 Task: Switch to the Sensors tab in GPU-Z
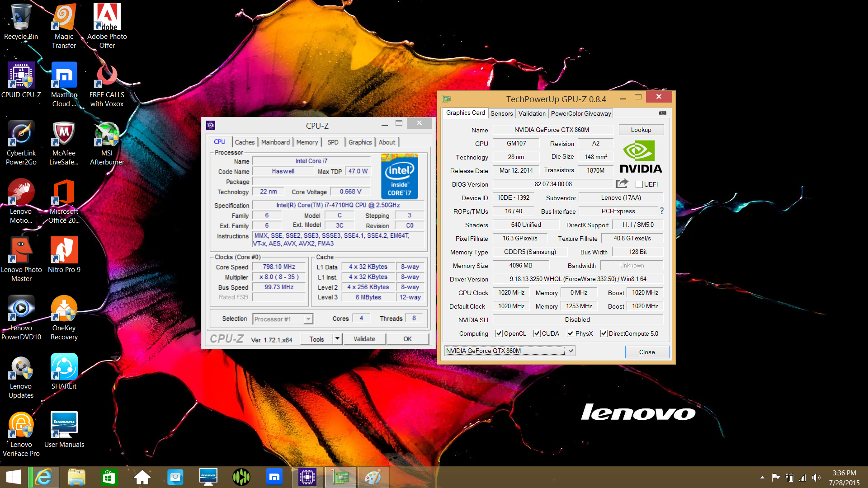click(501, 113)
